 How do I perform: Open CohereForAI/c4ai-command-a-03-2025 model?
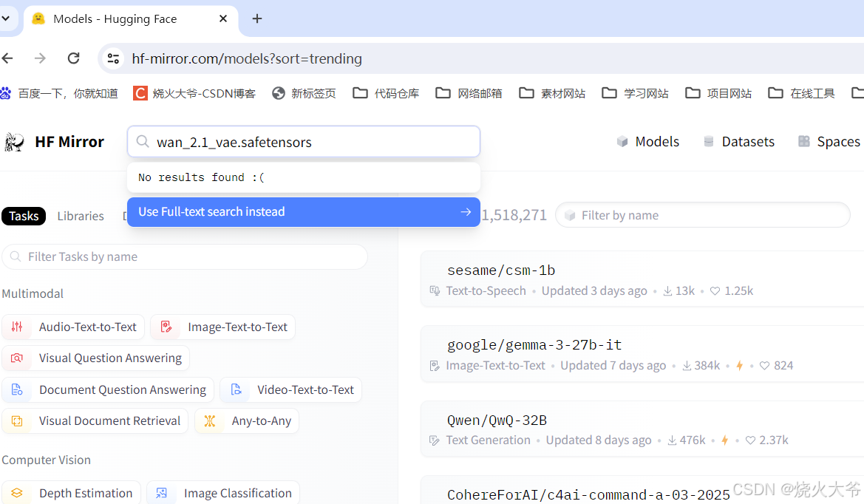pyautogui.click(x=588, y=494)
